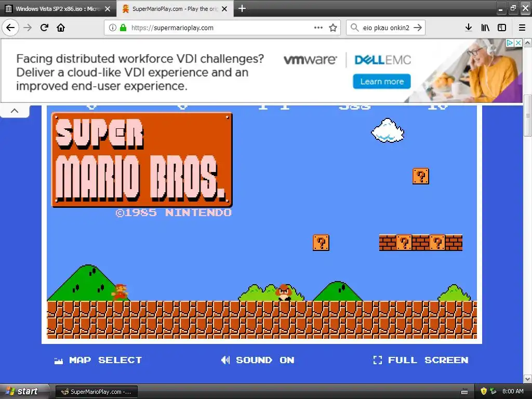Close the Windows Vista SP2 x86.iso tab
This screenshot has height=399, width=532.
(x=108, y=9)
